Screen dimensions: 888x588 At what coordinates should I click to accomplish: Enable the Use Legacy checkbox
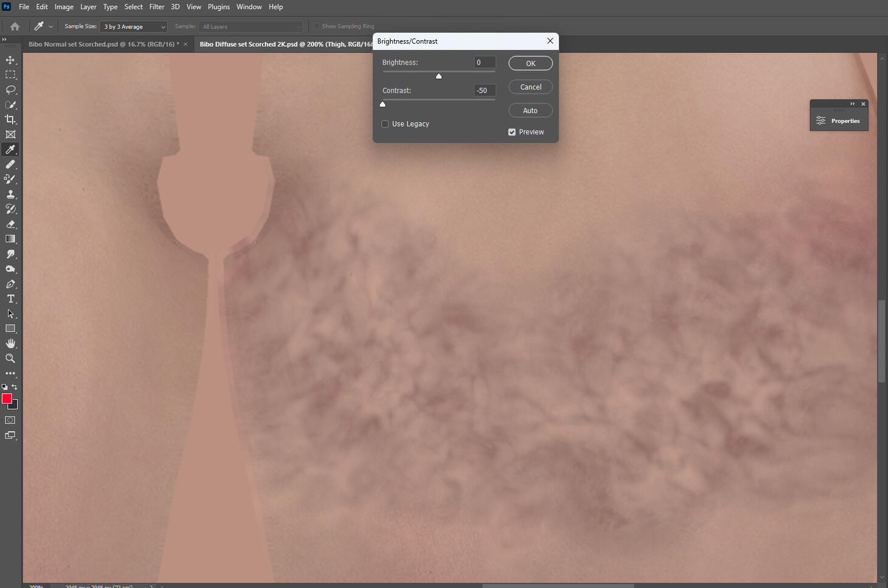click(384, 123)
